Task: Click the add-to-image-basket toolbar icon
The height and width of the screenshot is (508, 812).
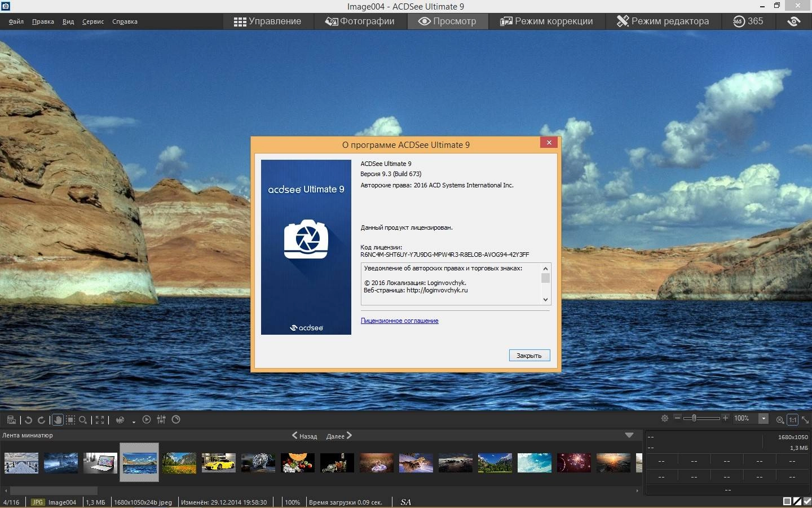Action: click(11, 419)
